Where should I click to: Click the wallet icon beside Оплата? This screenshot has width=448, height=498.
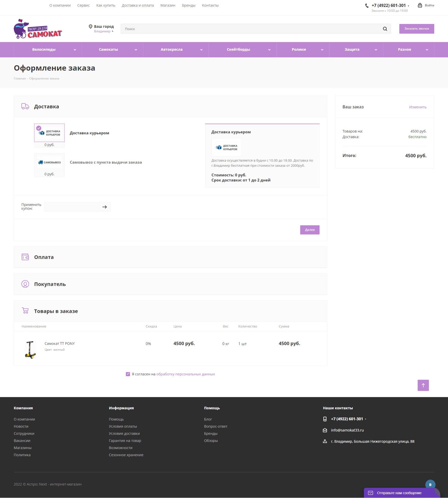click(x=25, y=257)
